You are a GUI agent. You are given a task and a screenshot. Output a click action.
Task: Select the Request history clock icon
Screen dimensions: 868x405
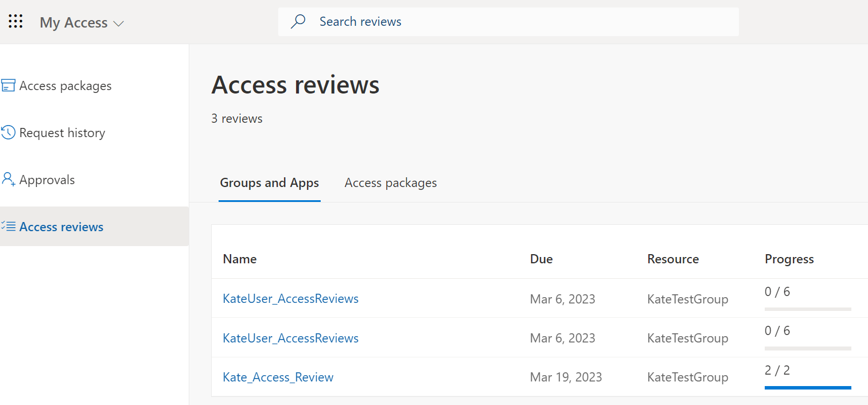(x=8, y=132)
